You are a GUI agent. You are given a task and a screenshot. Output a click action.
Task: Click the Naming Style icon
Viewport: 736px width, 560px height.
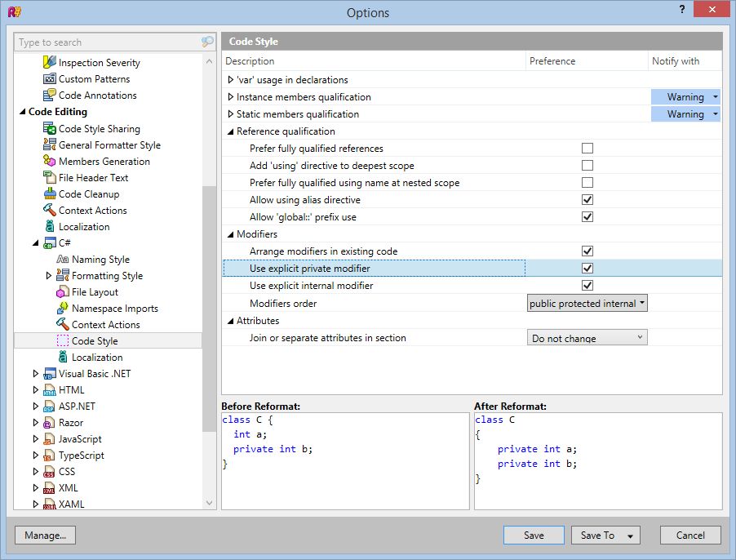coord(62,260)
